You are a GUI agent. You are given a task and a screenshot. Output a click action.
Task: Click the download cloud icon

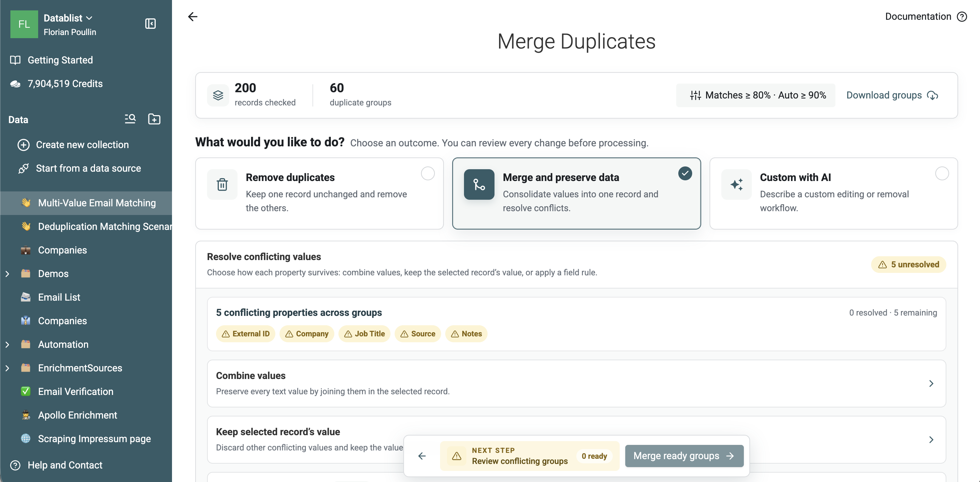point(932,95)
